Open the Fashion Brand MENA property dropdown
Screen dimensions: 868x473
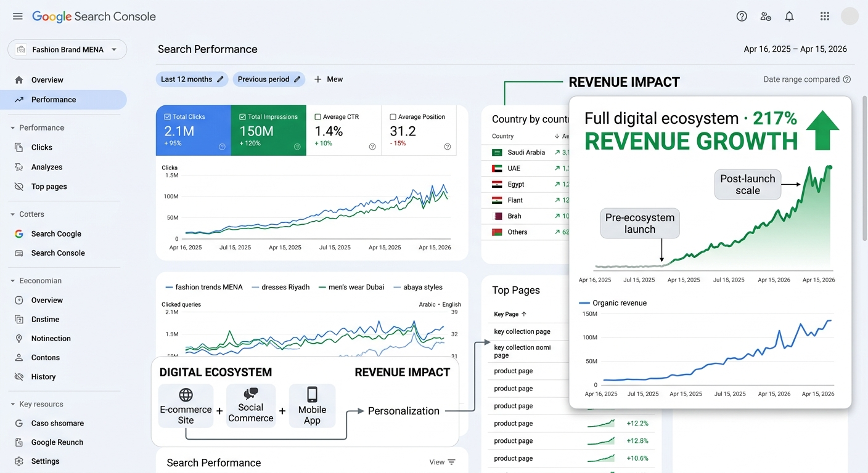coord(67,50)
